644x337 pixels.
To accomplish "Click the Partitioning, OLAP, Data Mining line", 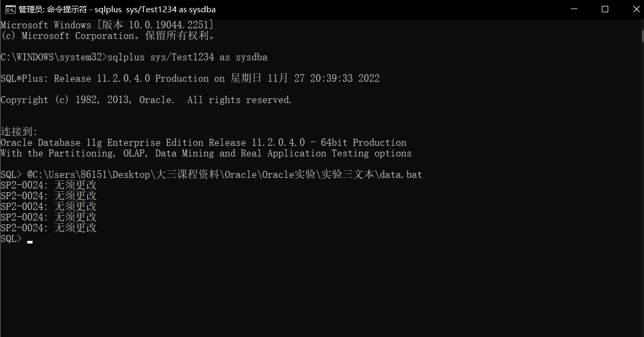I will (x=206, y=153).
